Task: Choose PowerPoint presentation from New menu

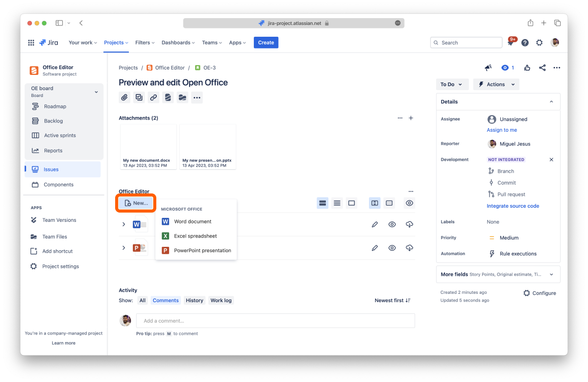Action: click(x=196, y=250)
